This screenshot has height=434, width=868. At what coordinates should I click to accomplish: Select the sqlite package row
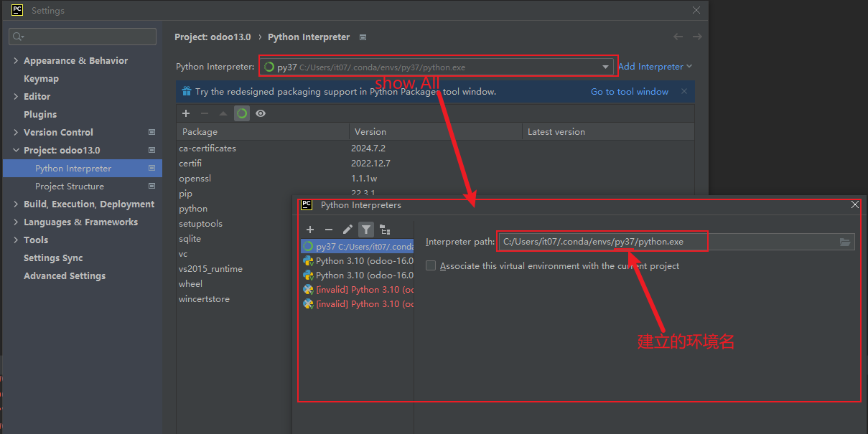pos(235,238)
